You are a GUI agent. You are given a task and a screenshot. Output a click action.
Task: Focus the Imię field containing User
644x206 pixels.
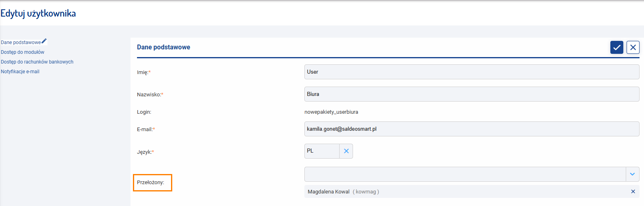[472, 72]
